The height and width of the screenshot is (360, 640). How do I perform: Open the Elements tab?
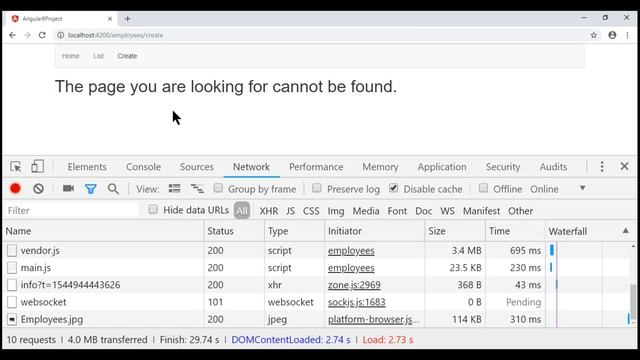pyautogui.click(x=87, y=167)
